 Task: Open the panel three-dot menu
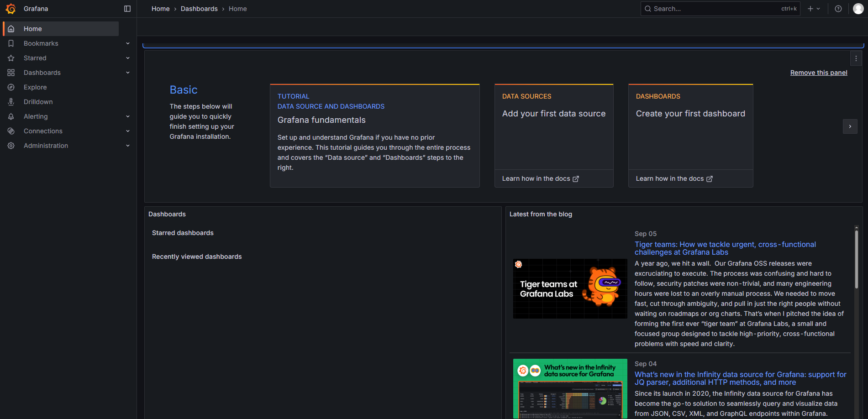[856, 58]
